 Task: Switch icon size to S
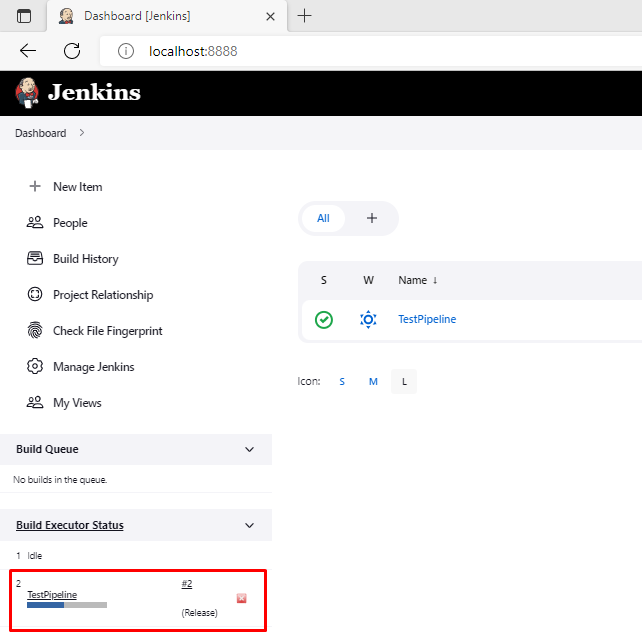[x=342, y=382]
